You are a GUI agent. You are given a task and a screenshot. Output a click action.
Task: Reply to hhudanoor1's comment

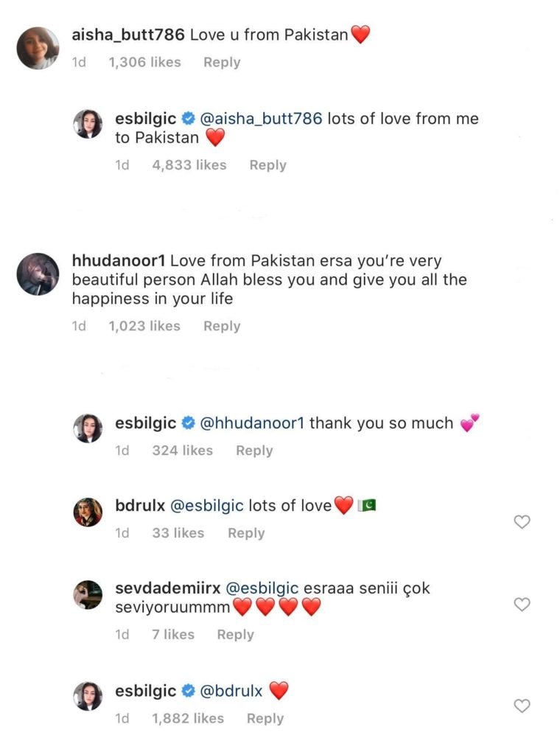222,326
